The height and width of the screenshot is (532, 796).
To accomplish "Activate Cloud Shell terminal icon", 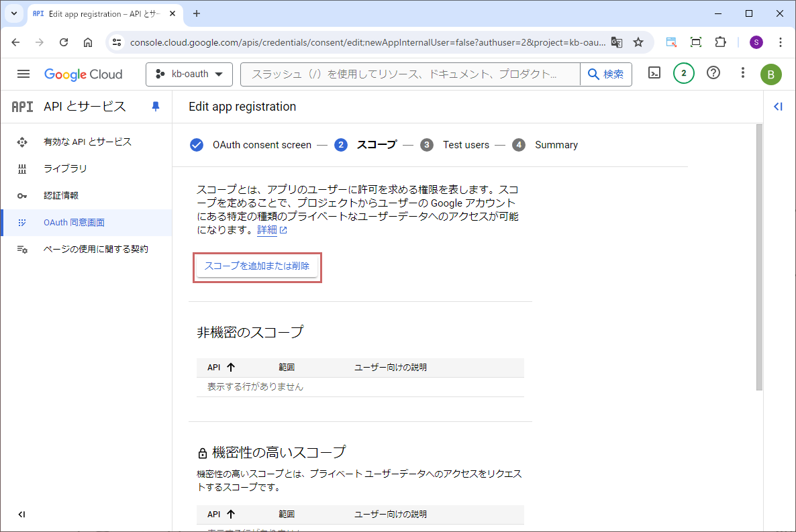I will [654, 74].
